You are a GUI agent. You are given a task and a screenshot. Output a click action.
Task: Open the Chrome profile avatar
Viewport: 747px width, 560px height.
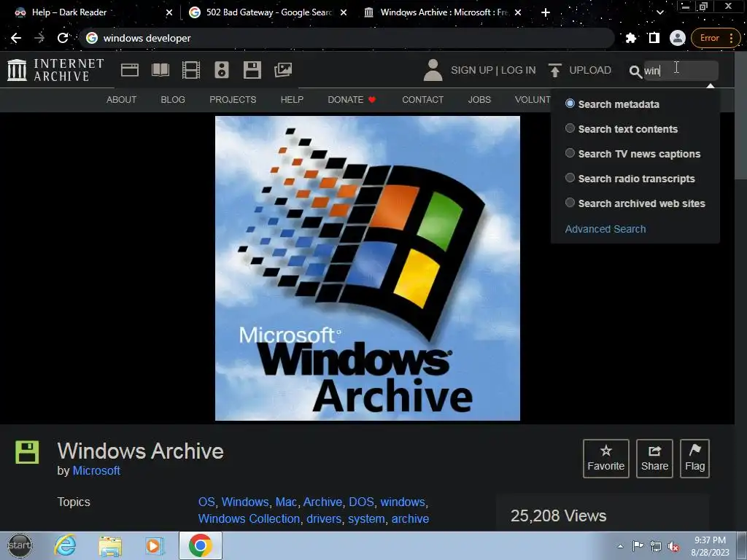click(x=678, y=38)
